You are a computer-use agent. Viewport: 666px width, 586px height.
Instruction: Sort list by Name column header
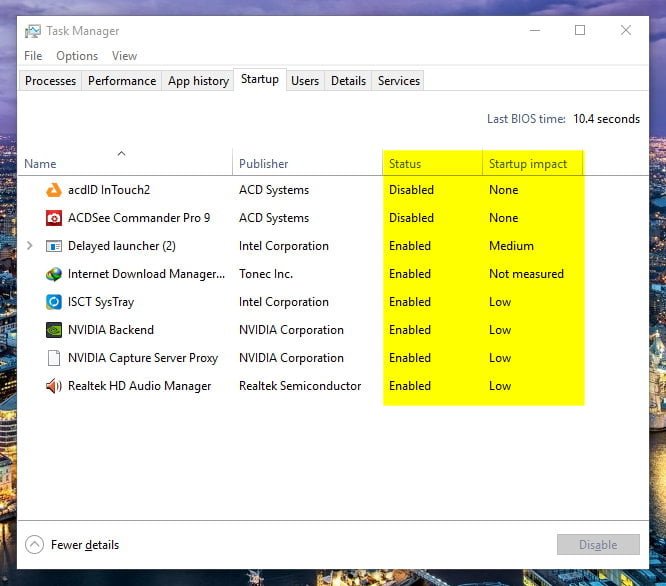tap(40, 164)
